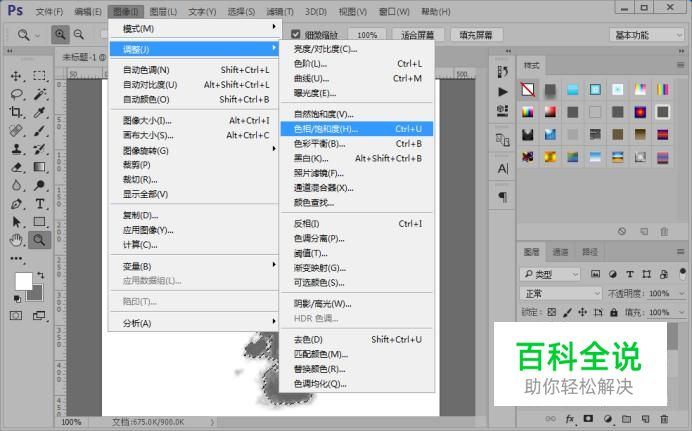Click the 100% zoom button
The height and width of the screenshot is (431, 692).
click(367, 35)
